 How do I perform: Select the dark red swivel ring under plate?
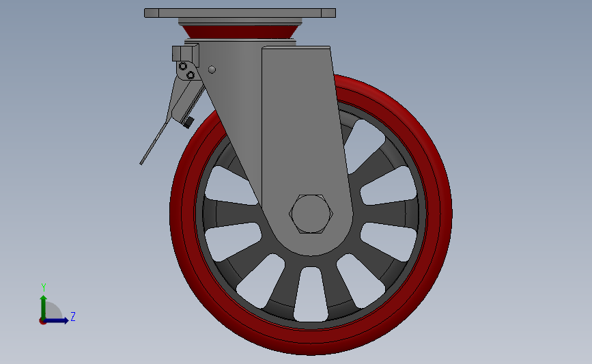(x=240, y=31)
